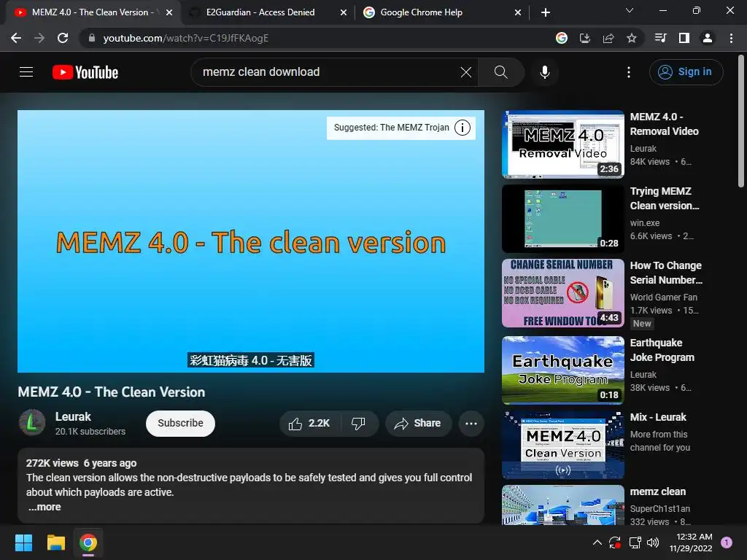The height and width of the screenshot is (560, 747).
Task: Open Leurak channel avatar
Action: [32, 422]
